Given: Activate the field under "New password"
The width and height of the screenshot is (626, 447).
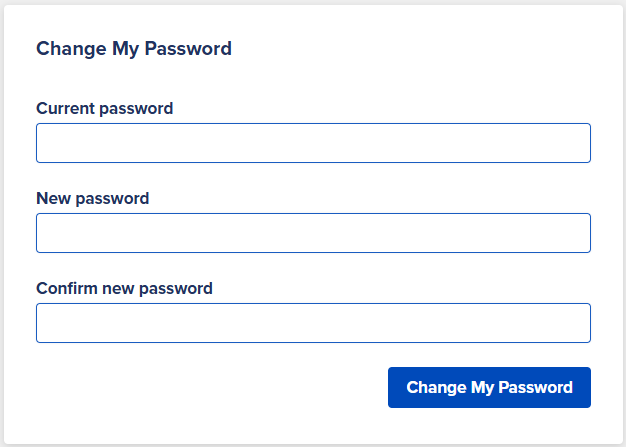Looking at the screenshot, I should click(313, 233).
